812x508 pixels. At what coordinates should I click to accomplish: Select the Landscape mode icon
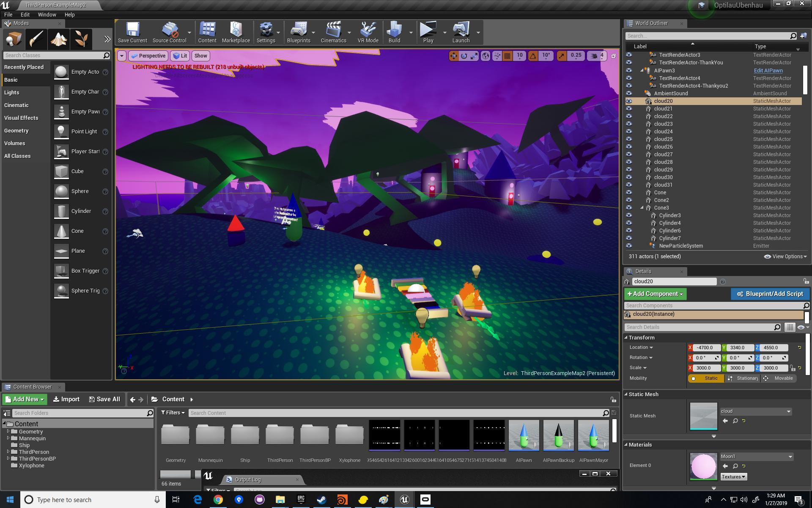(x=59, y=39)
